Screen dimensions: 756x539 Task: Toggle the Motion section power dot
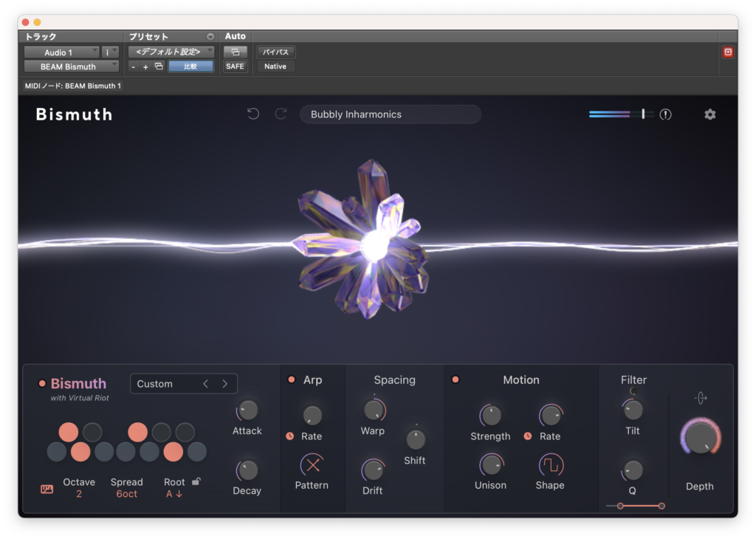[455, 380]
